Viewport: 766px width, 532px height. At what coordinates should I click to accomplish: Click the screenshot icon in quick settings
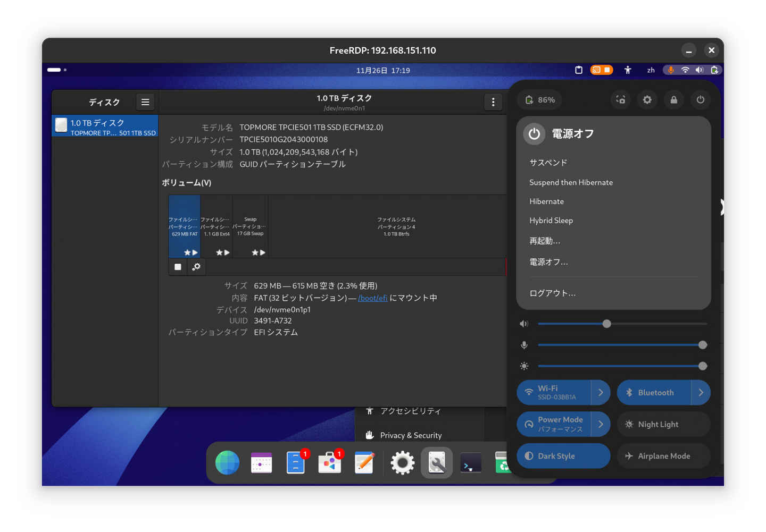621,100
